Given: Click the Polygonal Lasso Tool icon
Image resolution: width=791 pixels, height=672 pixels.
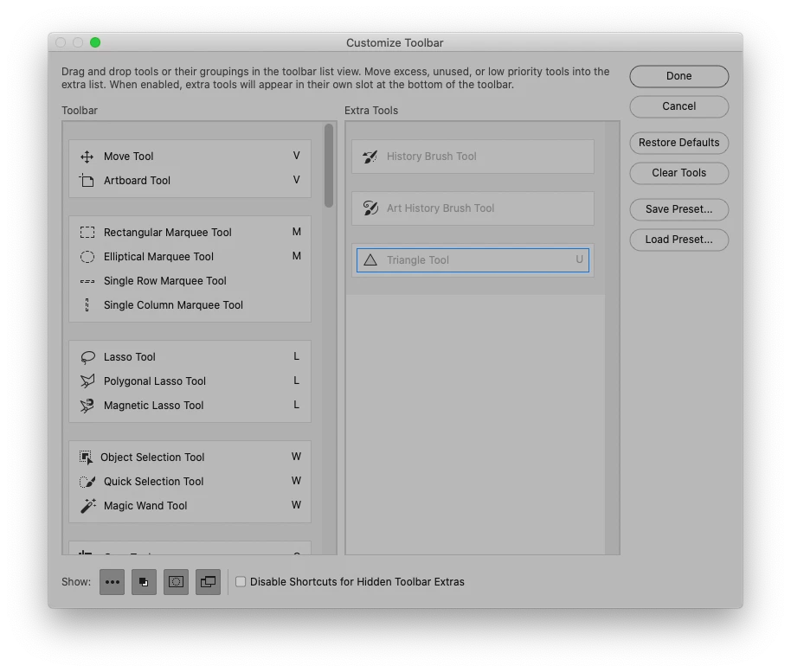Looking at the screenshot, I should [x=87, y=381].
